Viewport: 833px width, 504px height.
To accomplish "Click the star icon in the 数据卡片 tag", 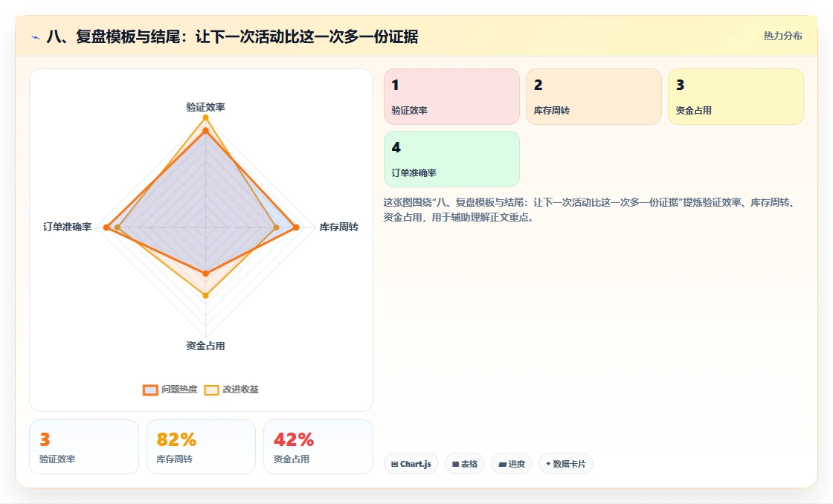I will (548, 464).
